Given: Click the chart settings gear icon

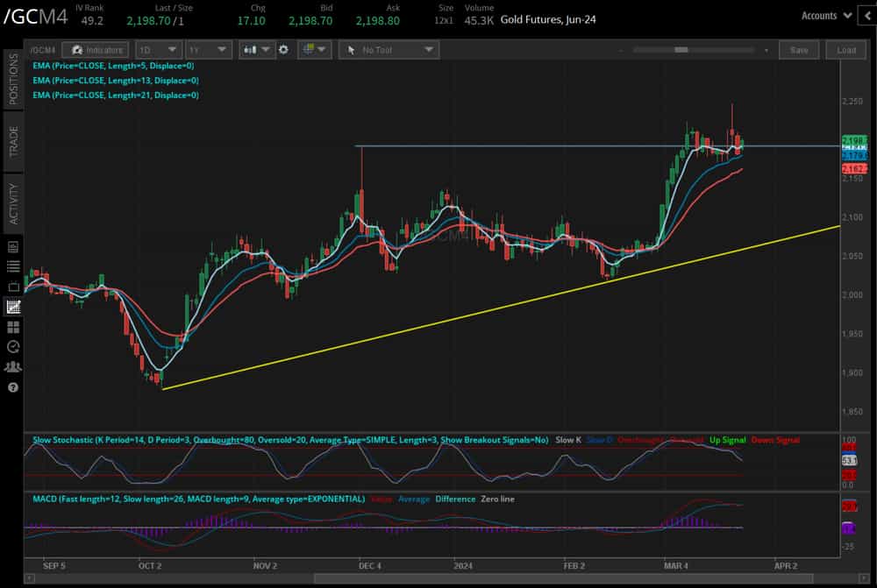Looking at the screenshot, I should point(282,50).
